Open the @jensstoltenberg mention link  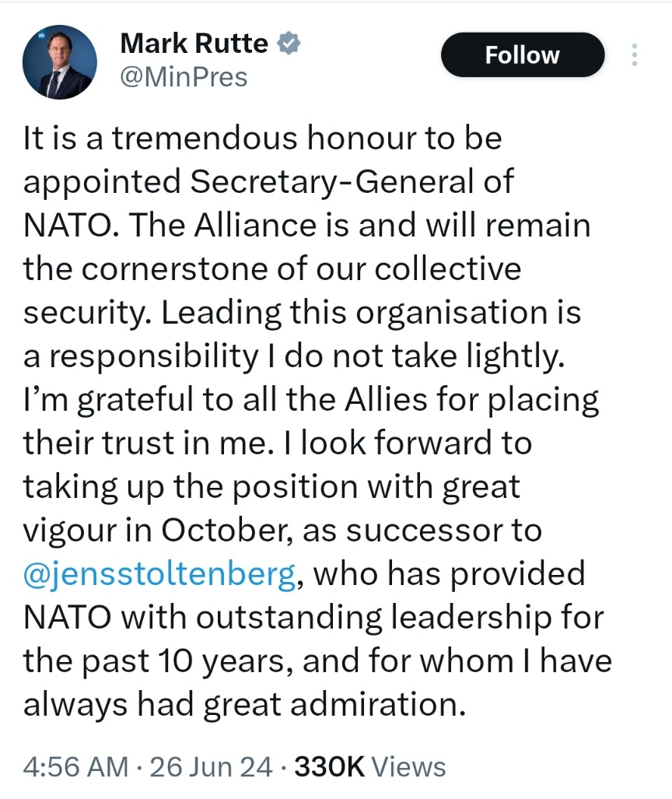tap(159, 574)
